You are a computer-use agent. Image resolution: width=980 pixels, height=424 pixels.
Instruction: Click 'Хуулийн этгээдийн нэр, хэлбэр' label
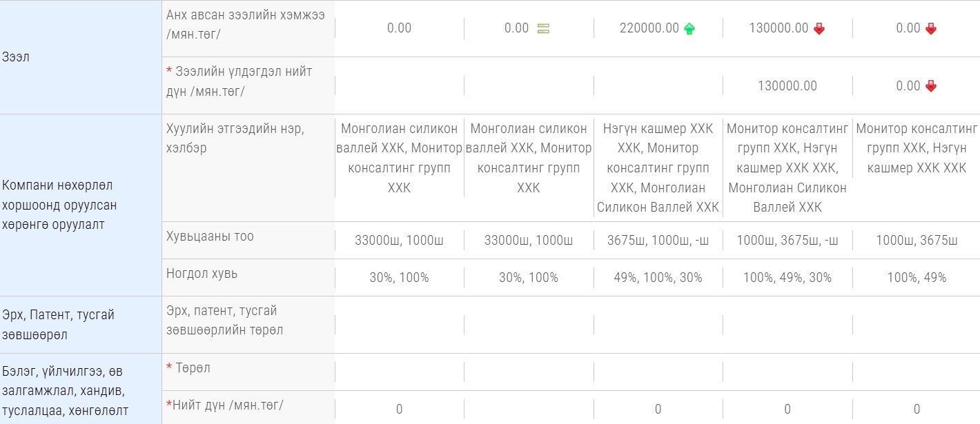click(235, 138)
